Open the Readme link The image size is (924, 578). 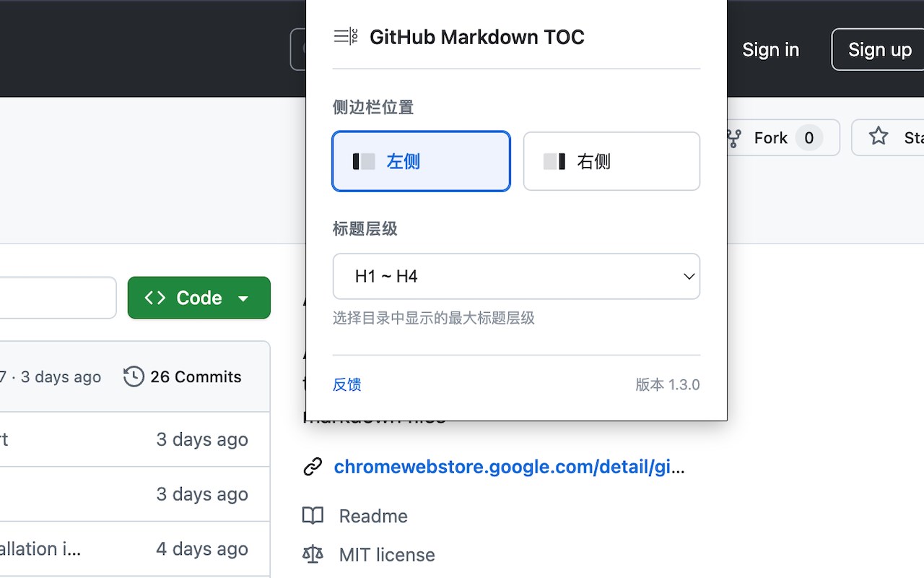373,516
